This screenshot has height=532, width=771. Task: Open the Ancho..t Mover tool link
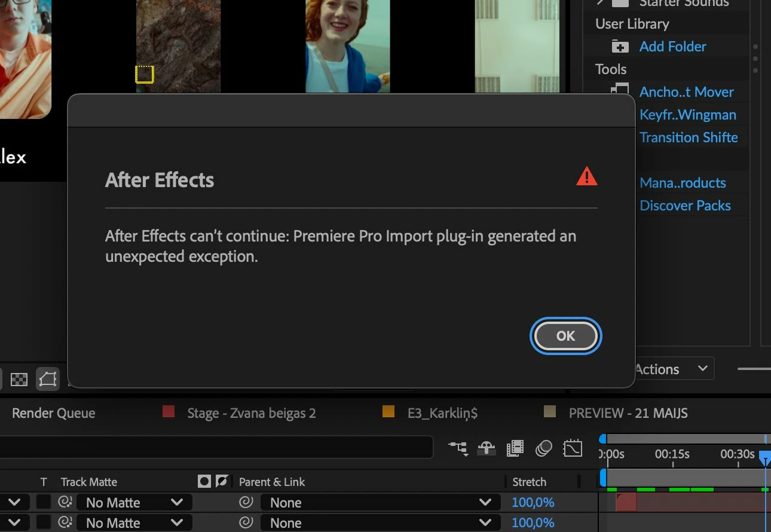click(686, 92)
